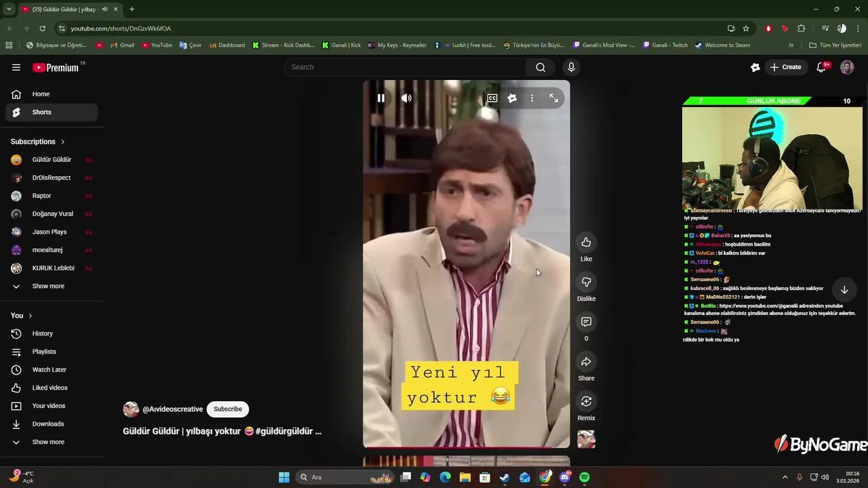Open Liked videos in the sidebar
The image size is (868, 488).
(52, 388)
